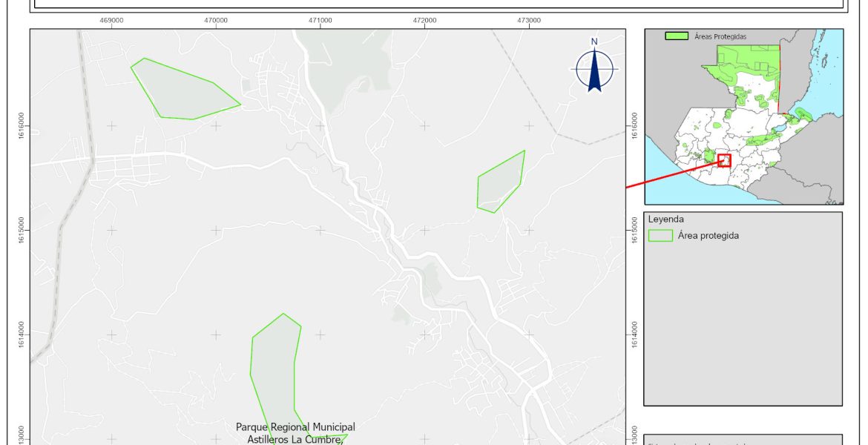The height and width of the screenshot is (445, 868).
Task: Click the red square on the inset map
Action: tap(724, 160)
